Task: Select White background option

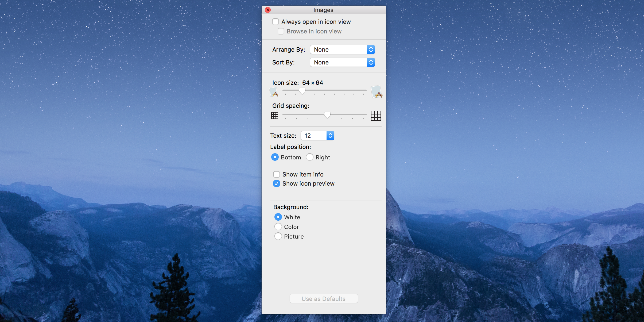Action: pos(278,217)
